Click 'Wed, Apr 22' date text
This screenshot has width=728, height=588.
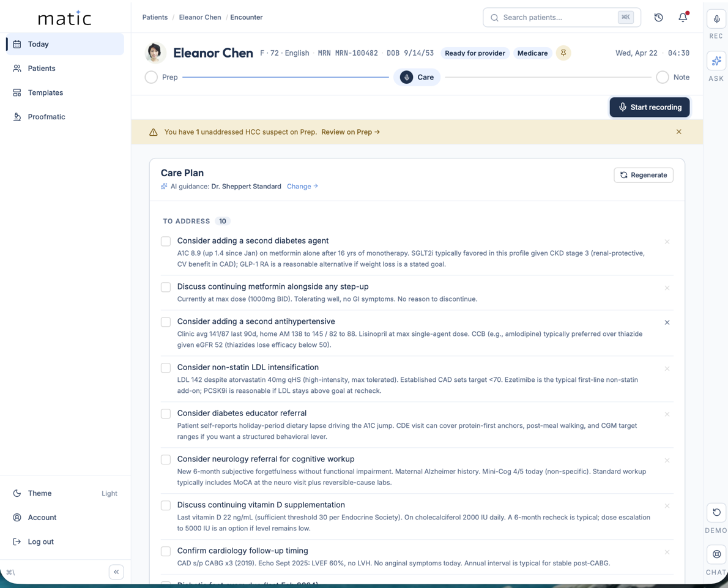(636, 53)
